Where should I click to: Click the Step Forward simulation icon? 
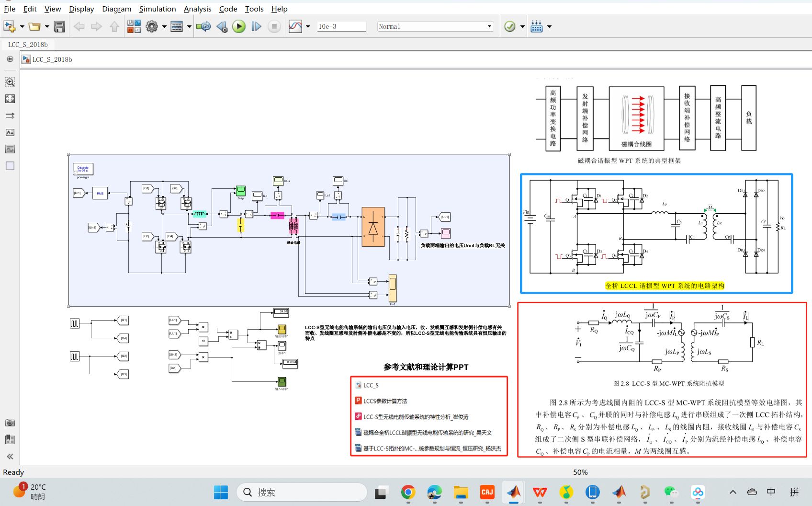256,26
